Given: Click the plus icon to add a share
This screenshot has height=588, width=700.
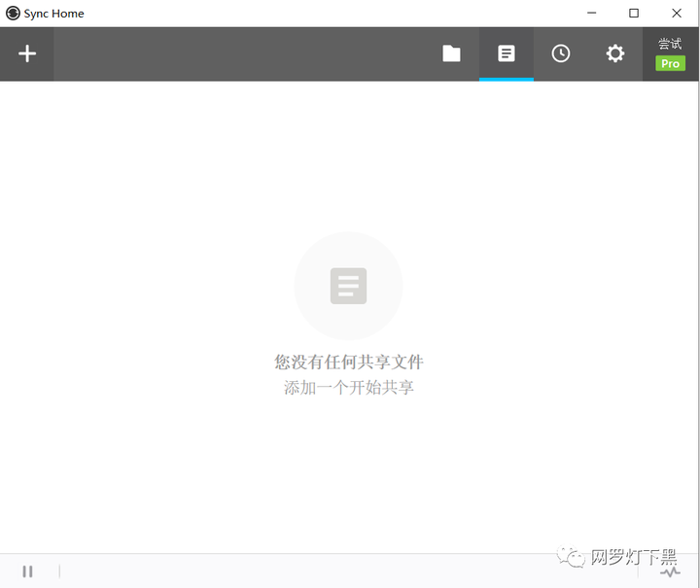Looking at the screenshot, I should click(x=27, y=53).
